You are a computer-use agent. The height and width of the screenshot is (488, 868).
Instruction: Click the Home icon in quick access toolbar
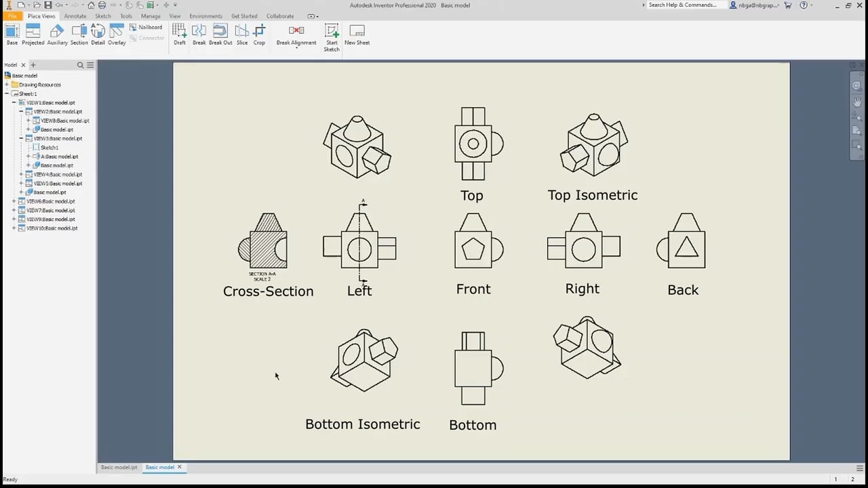pyautogui.click(x=92, y=5)
